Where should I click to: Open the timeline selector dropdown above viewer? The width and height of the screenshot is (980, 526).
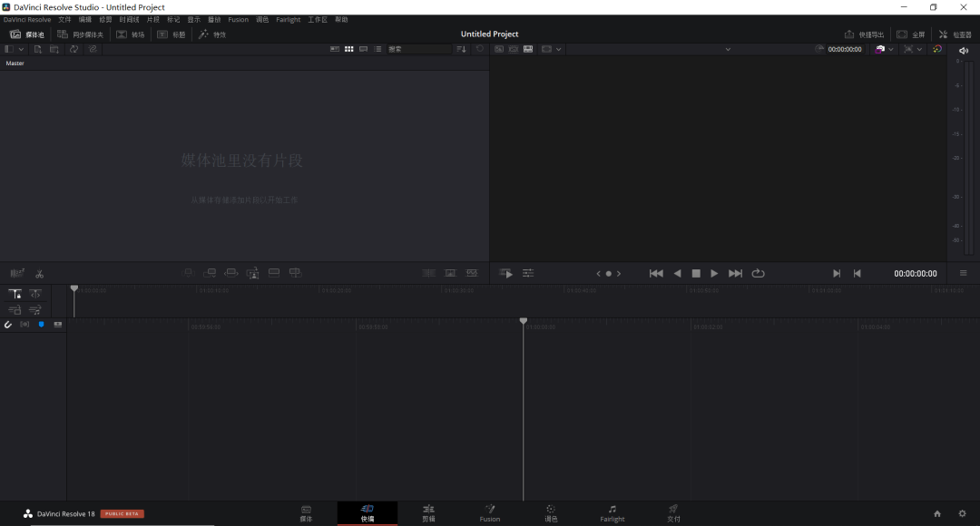pyautogui.click(x=727, y=49)
